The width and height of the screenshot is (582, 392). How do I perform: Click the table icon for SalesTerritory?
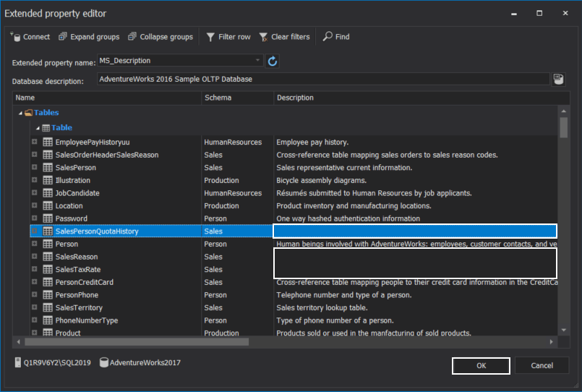coord(48,307)
